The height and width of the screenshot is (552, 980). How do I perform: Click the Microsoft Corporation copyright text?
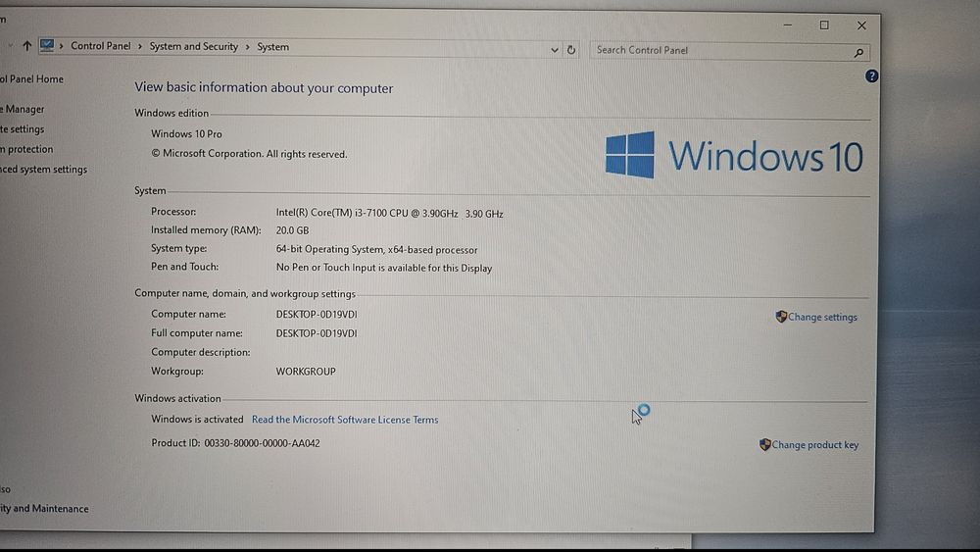(x=249, y=154)
